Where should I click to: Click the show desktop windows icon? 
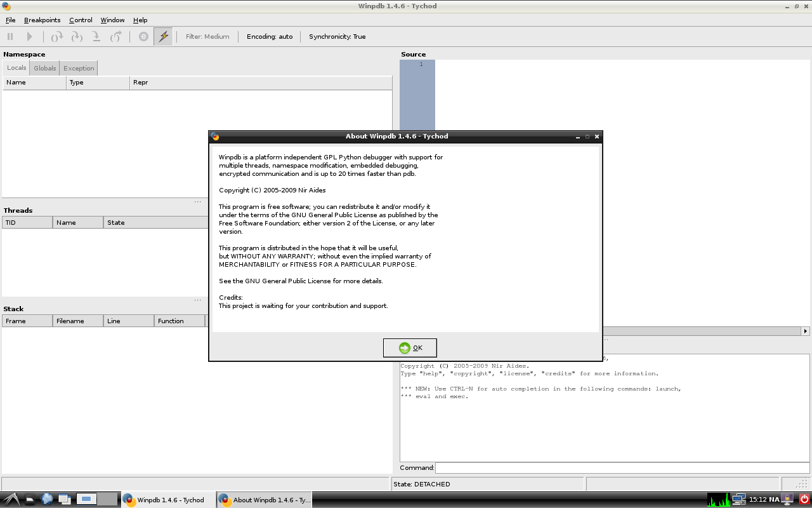click(65, 500)
